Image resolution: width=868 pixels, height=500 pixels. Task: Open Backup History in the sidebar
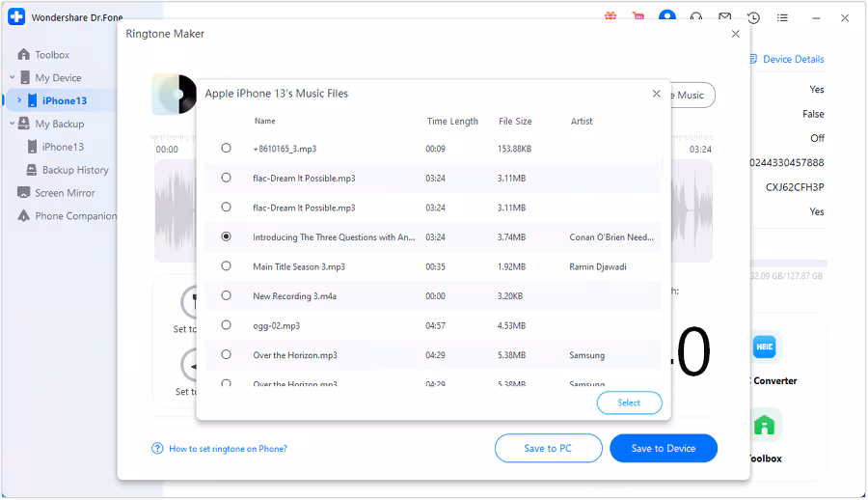74,170
